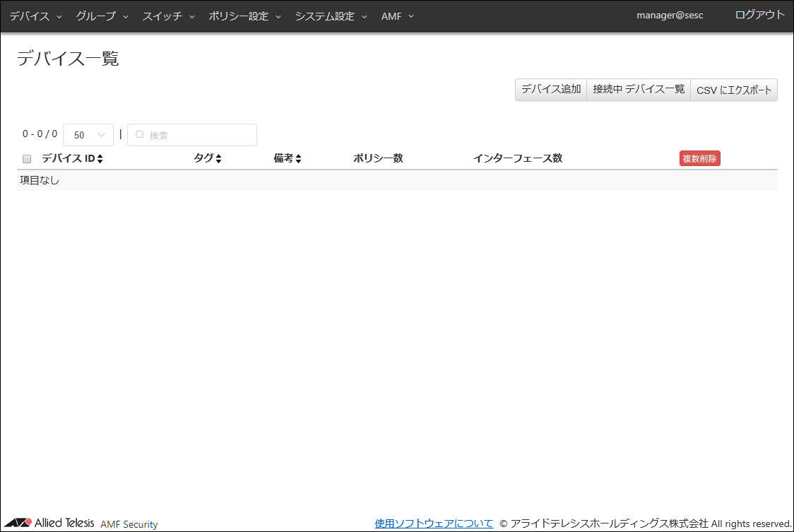The image size is (794, 532).
Task: Click the search magnifier icon
Action: (140, 135)
